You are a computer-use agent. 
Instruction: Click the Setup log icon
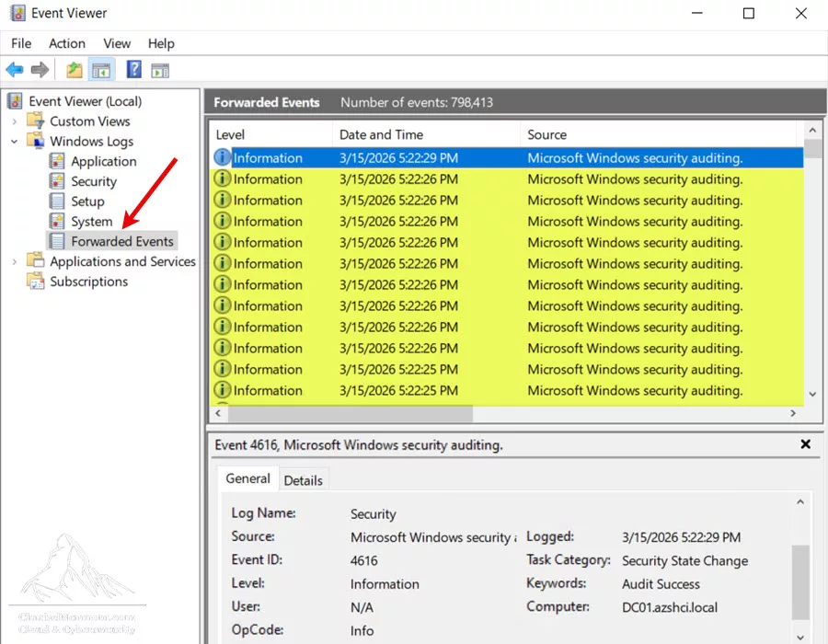coord(56,201)
